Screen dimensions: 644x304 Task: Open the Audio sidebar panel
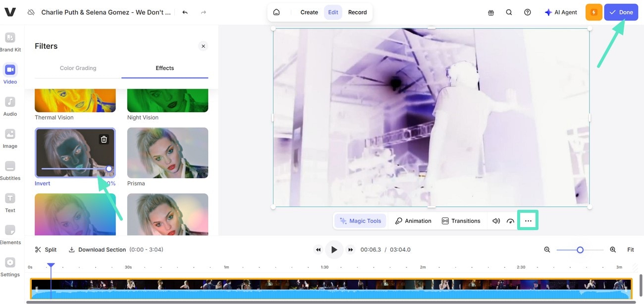point(10,106)
